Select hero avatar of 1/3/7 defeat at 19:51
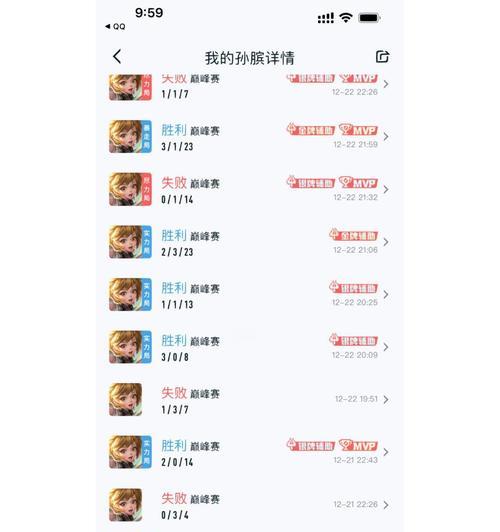Viewport: 500px width, 532px height. pyautogui.click(x=126, y=399)
